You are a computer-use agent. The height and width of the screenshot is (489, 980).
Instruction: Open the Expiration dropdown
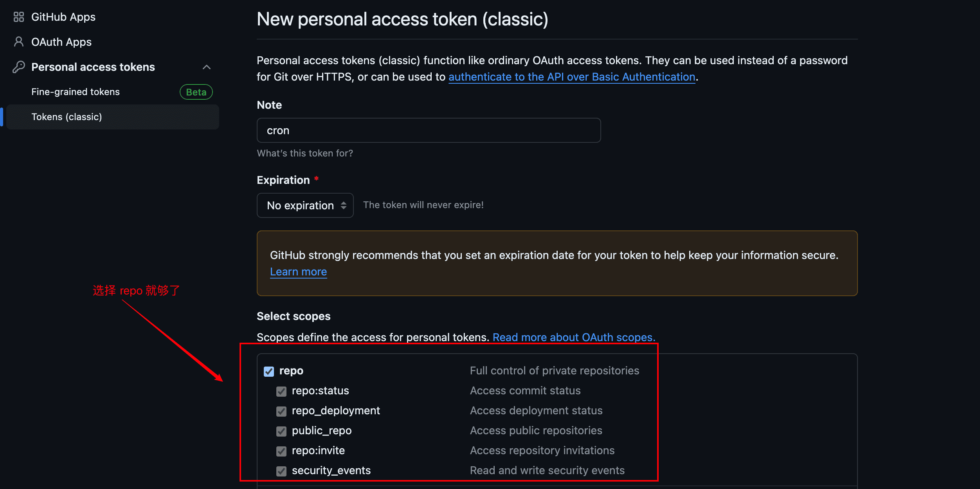pos(305,205)
